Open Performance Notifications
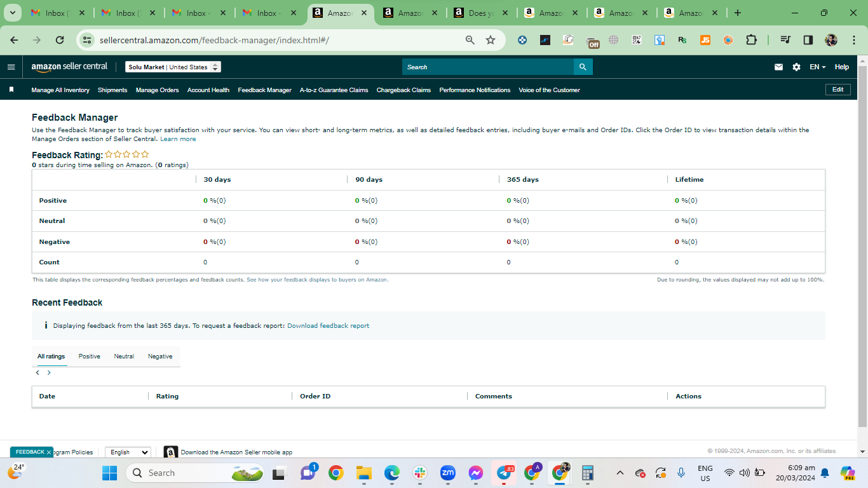Viewport: 868px width, 488px height. click(x=475, y=90)
